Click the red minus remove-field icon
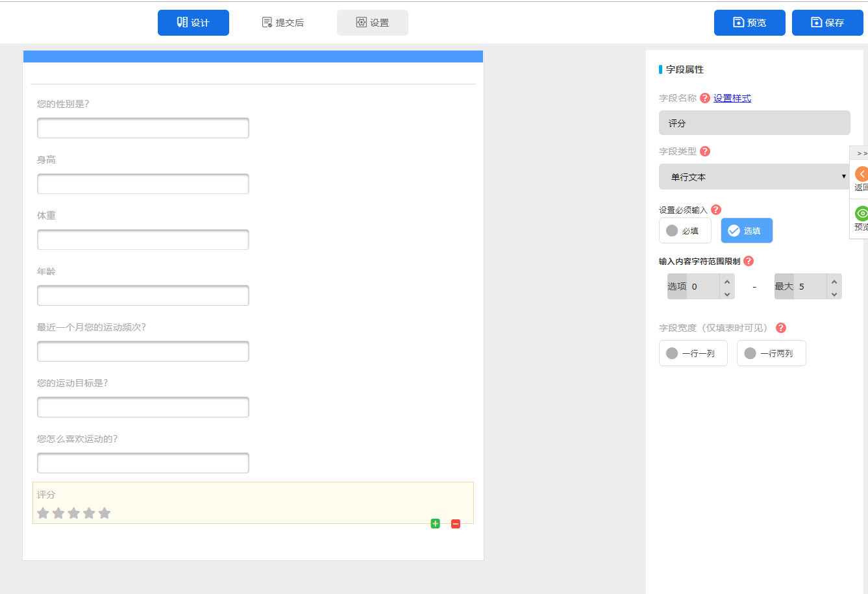The width and height of the screenshot is (868, 594). click(456, 524)
